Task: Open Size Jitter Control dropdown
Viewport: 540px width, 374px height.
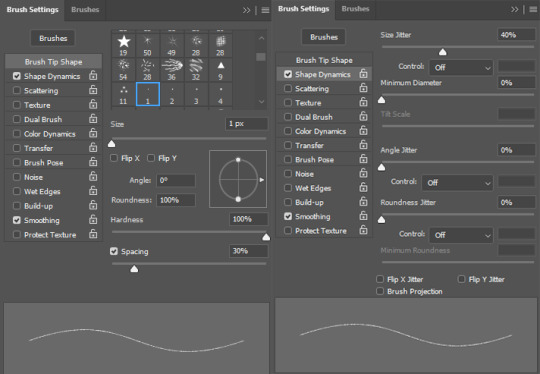Action: pyautogui.click(x=461, y=67)
